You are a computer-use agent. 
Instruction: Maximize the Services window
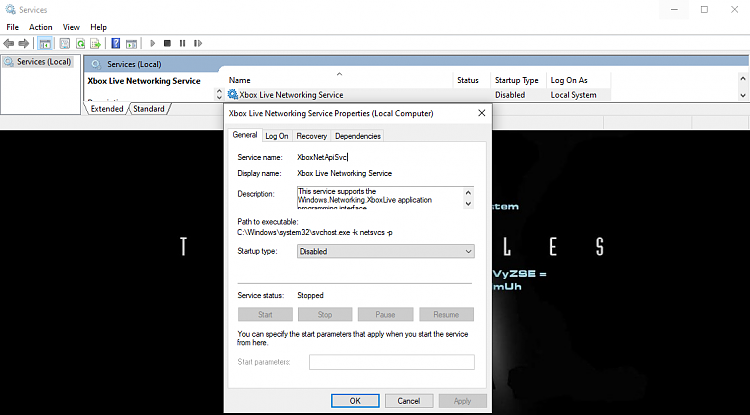click(704, 10)
